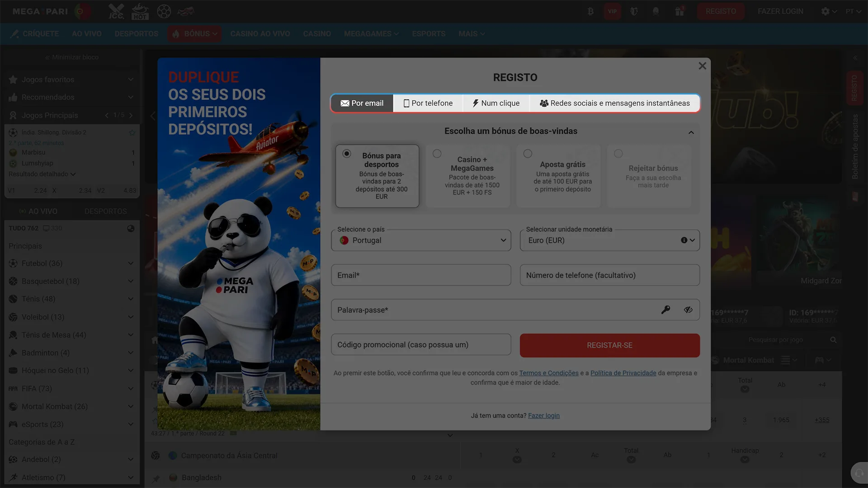The image size is (868, 488).
Task: Click the Código promocional input field
Action: tap(421, 345)
